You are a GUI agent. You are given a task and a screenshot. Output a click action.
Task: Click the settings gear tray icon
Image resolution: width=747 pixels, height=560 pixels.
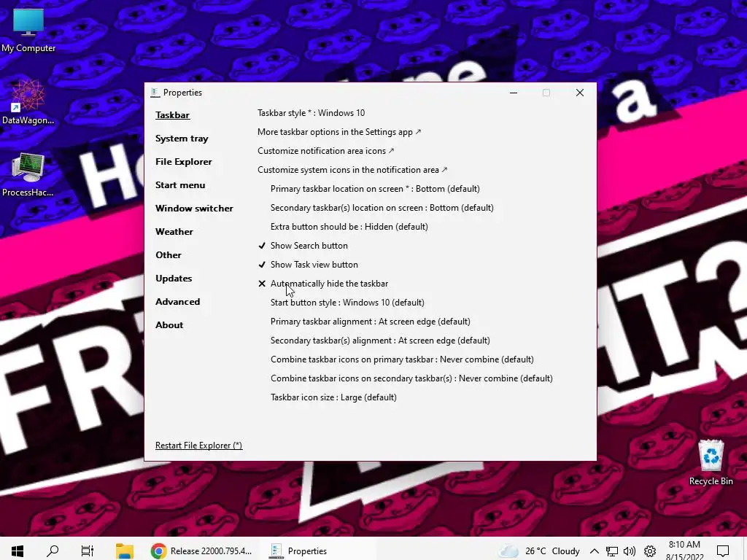click(650, 551)
